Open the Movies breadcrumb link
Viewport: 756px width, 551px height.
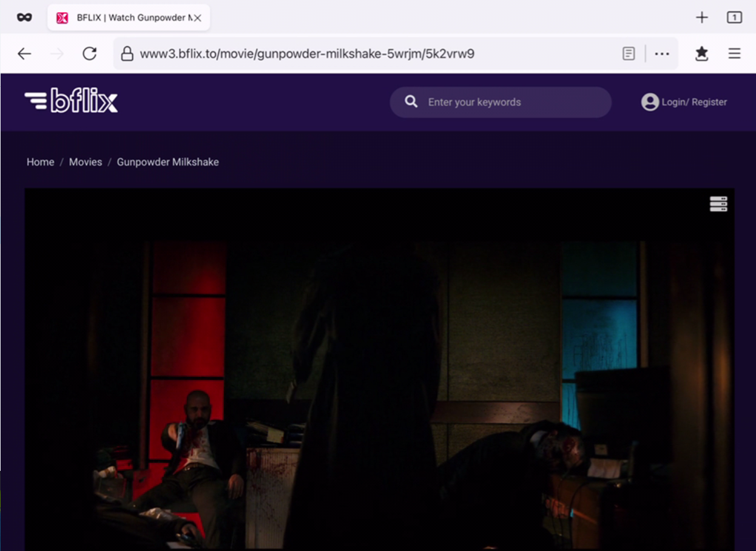click(x=86, y=162)
